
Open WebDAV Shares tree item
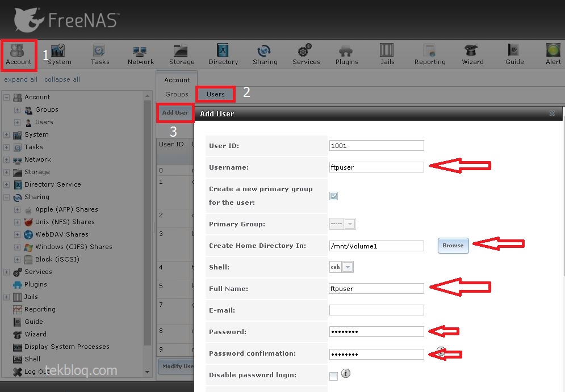coord(62,234)
